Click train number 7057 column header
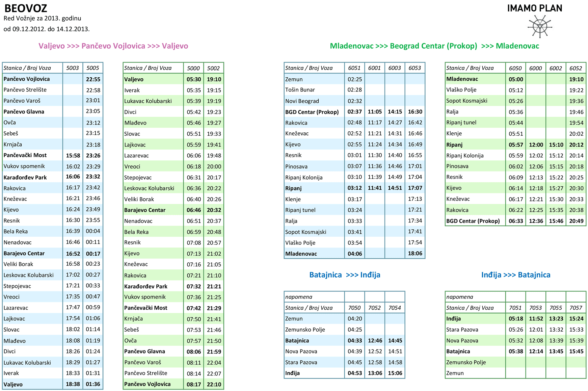Viewport: 588px width, 391px height. pos(576,308)
